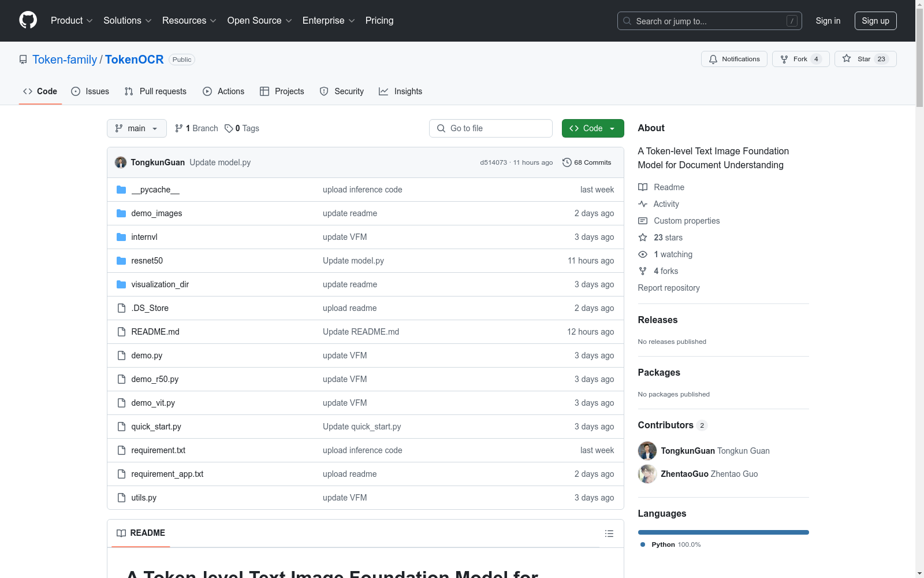This screenshot has height=578, width=924.
Task: Click the repository icon beside Token-family
Action: click(x=23, y=60)
